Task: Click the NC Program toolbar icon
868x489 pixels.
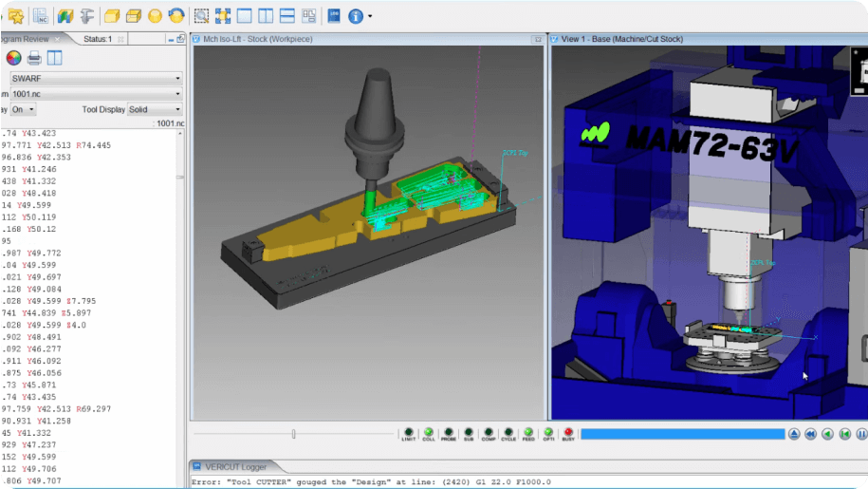Action: (x=41, y=15)
